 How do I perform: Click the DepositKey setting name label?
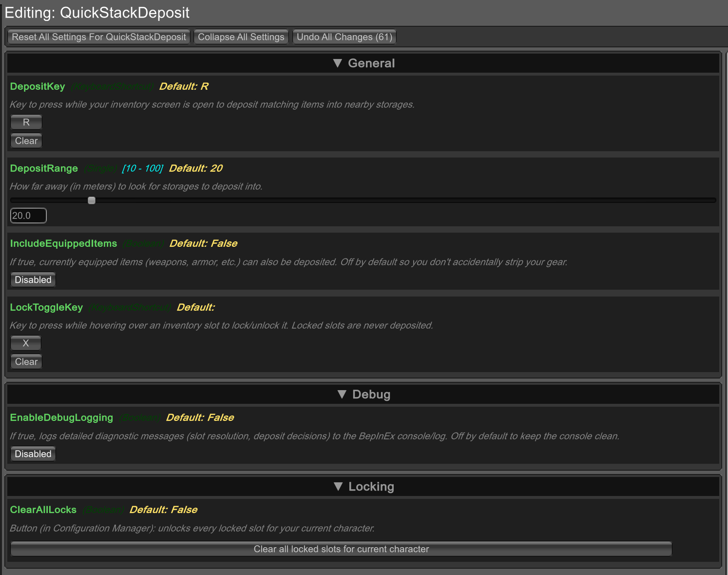coord(38,86)
